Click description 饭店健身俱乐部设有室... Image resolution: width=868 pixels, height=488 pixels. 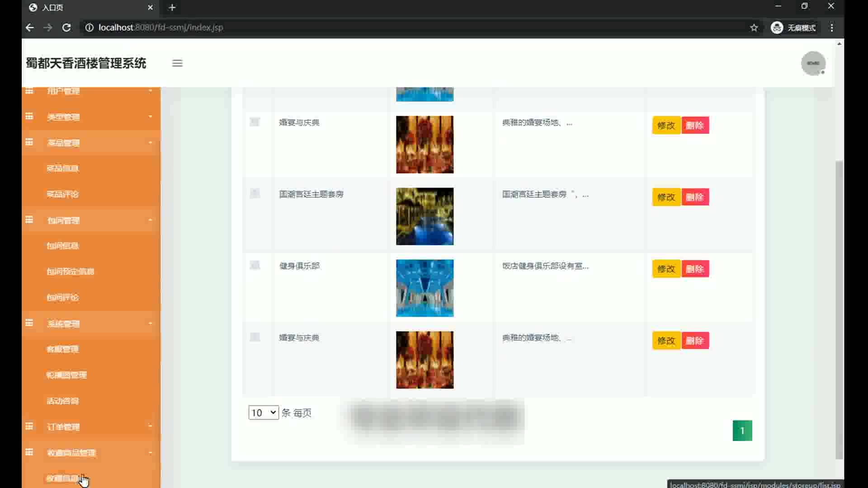coord(545,266)
